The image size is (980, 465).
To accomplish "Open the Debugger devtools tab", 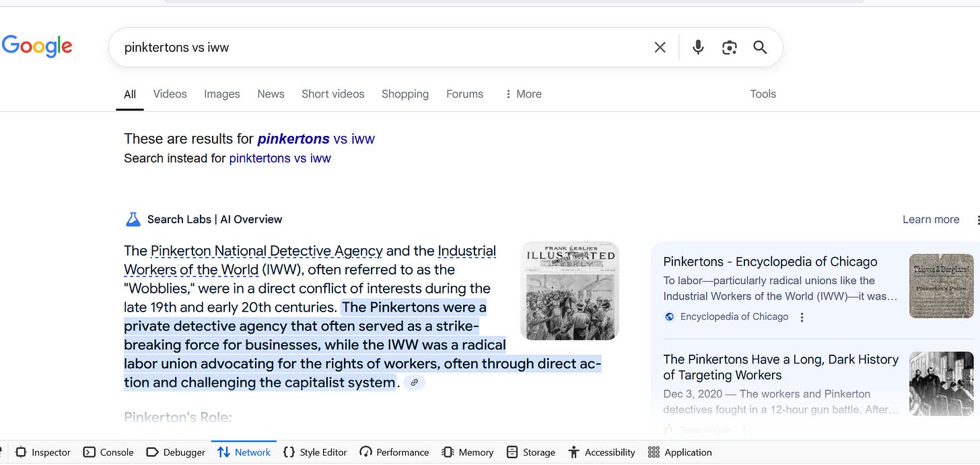I will tap(176, 452).
